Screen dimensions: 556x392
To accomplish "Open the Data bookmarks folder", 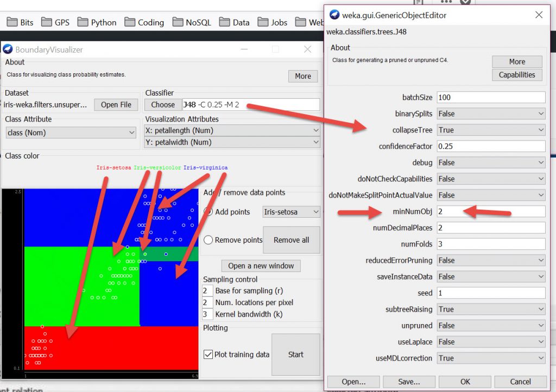I will point(235,22).
